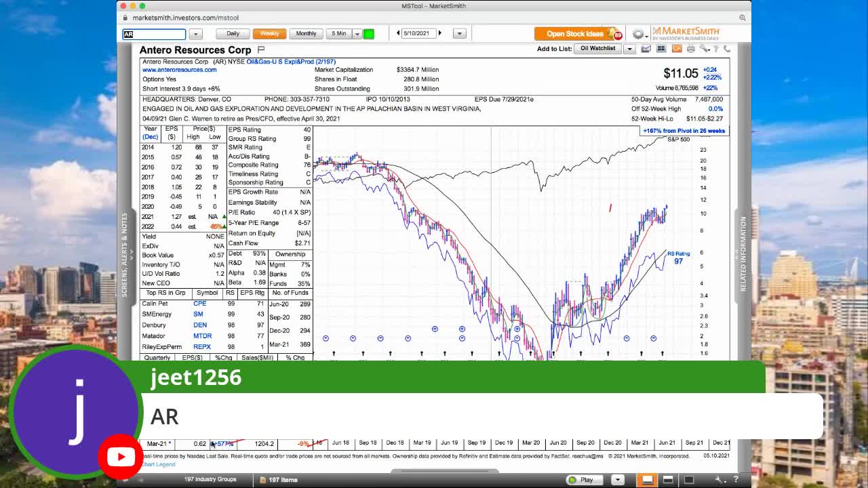The height and width of the screenshot is (488, 868).
Task: Step the chart date backward with left arrow
Action: pos(398,33)
